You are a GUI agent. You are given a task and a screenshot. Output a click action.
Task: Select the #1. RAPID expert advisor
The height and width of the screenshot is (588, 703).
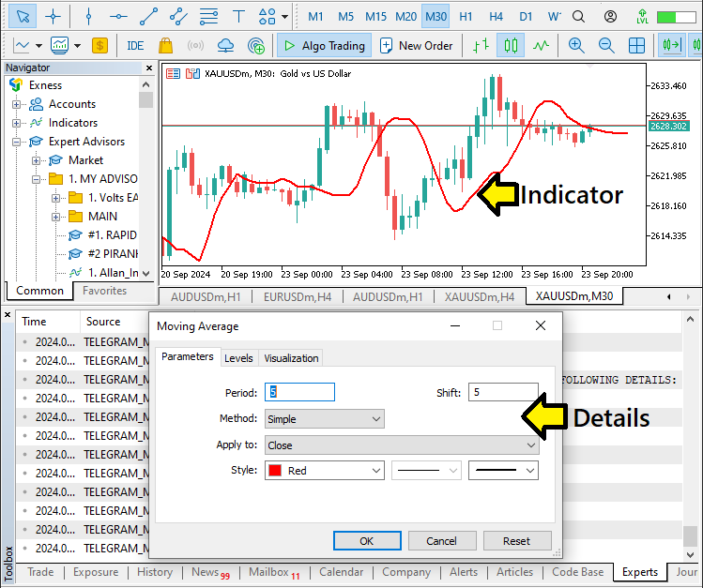coord(102,235)
